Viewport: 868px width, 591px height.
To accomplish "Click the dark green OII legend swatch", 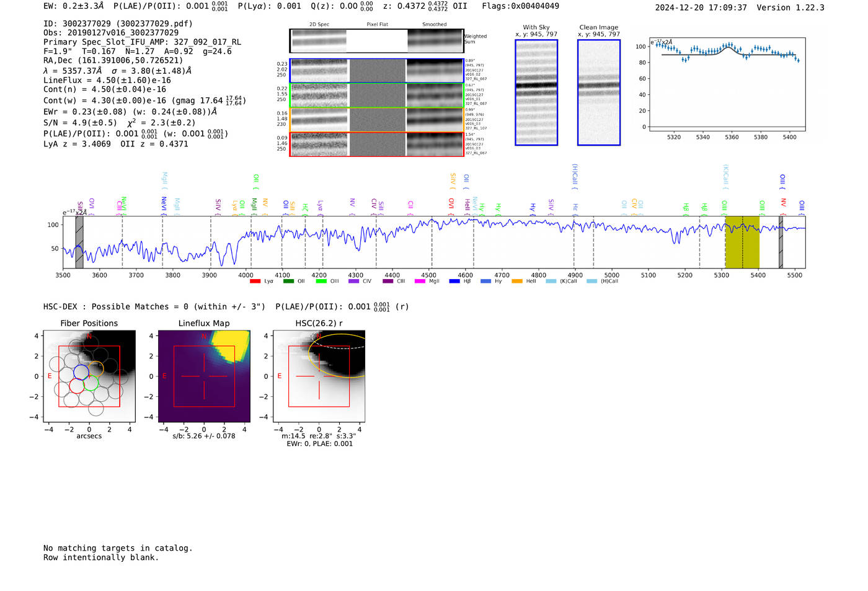I will tap(288, 282).
